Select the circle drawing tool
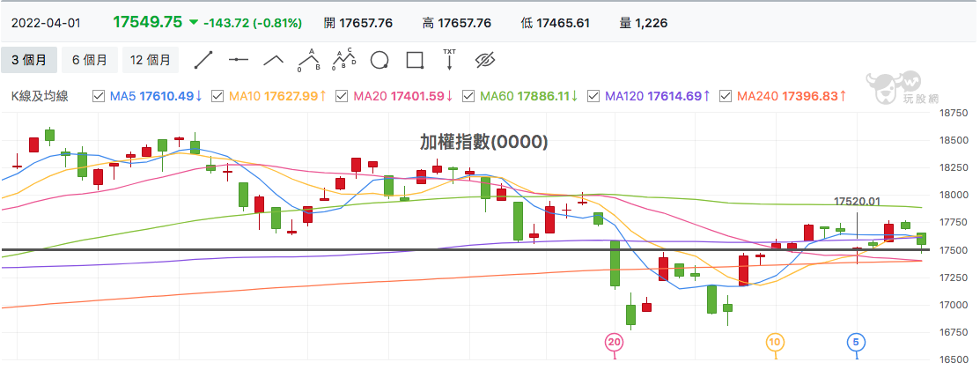Screen dimensions: 980x370 pyautogui.click(x=379, y=60)
